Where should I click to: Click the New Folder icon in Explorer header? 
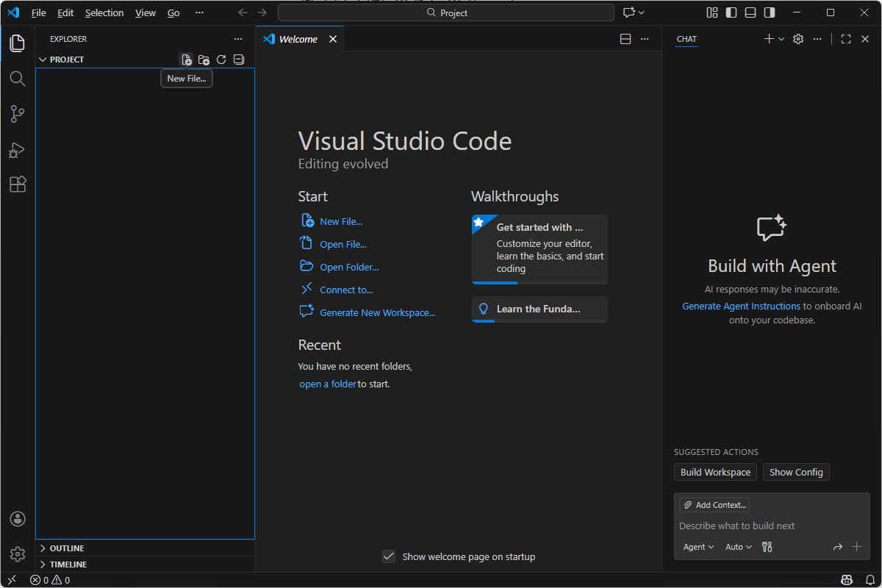(x=204, y=60)
